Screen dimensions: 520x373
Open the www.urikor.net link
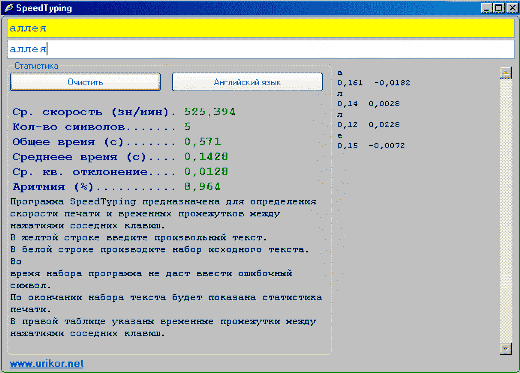(47, 364)
